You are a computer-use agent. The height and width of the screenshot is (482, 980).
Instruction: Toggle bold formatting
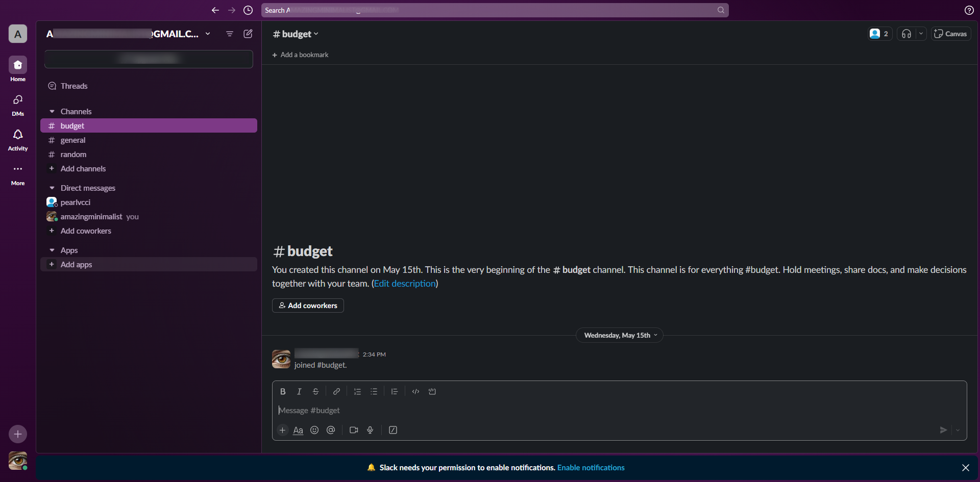coord(283,392)
